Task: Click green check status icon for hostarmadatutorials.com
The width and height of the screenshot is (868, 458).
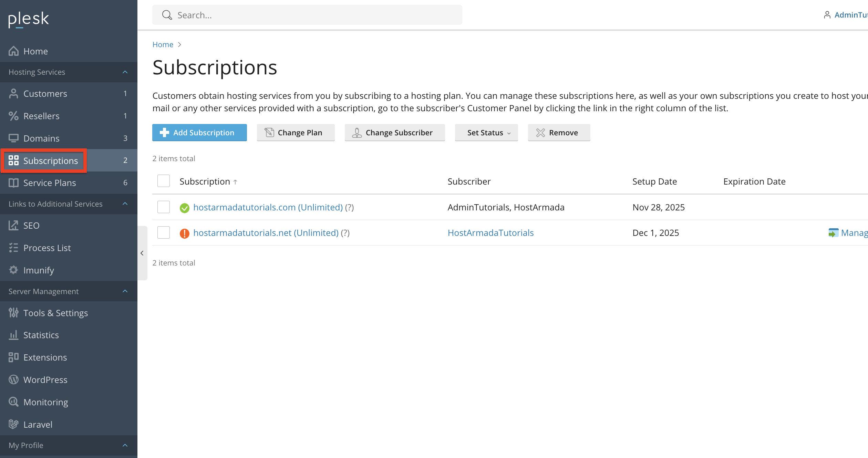Action: click(185, 208)
